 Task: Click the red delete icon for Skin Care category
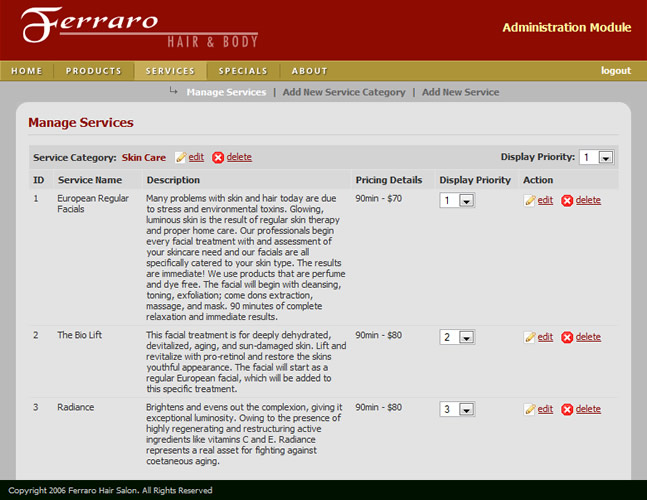(218, 157)
